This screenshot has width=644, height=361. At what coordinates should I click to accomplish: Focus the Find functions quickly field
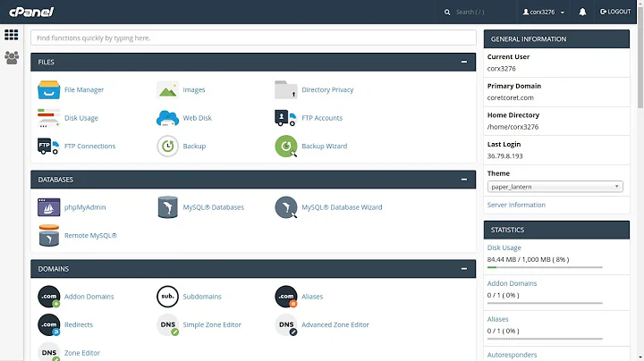[253, 38]
